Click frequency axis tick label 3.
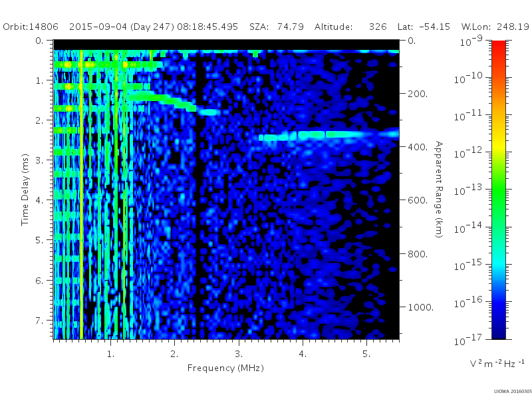532x399 pixels. 239,354
